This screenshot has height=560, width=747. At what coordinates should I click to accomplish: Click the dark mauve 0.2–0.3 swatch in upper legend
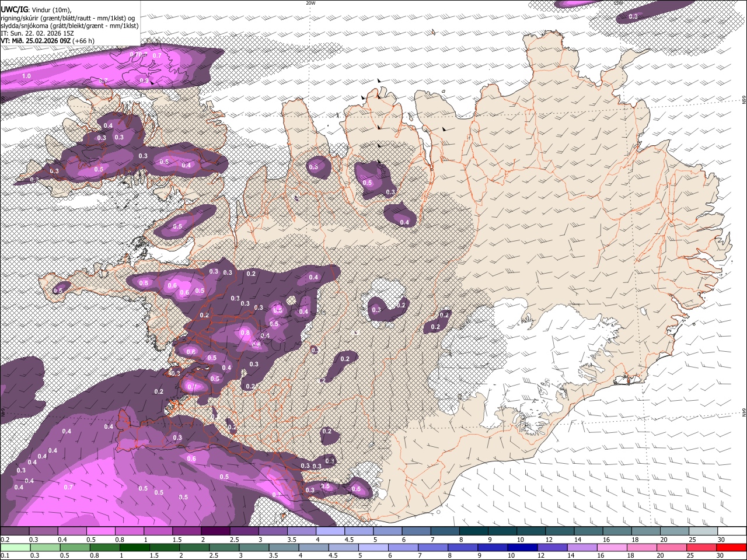(x=15, y=531)
